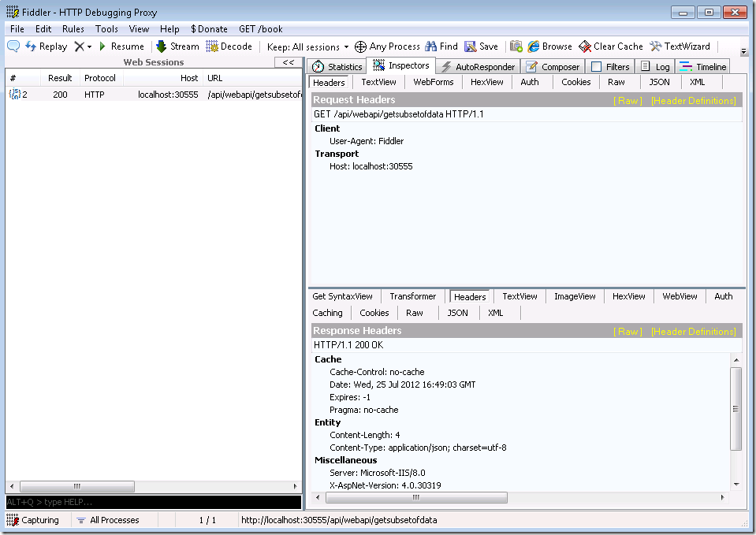Click the request Raw header link
Image resolution: width=756 pixels, height=535 pixels.
pos(628,101)
